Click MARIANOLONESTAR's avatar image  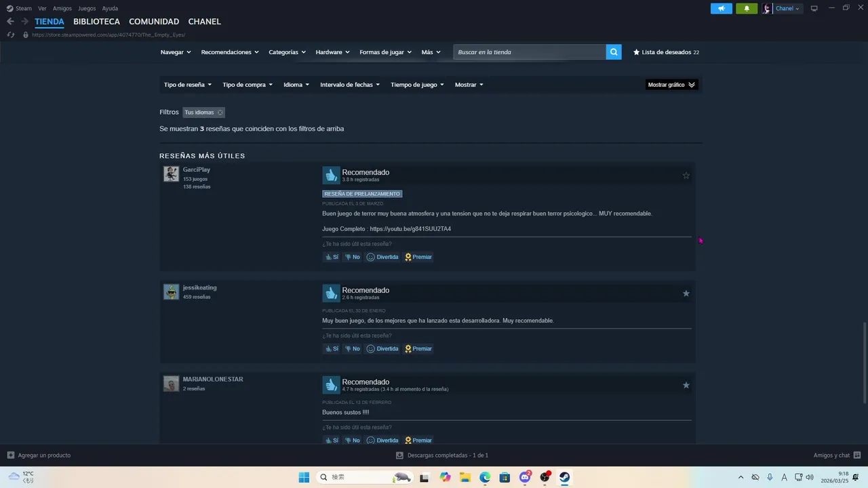(x=171, y=384)
